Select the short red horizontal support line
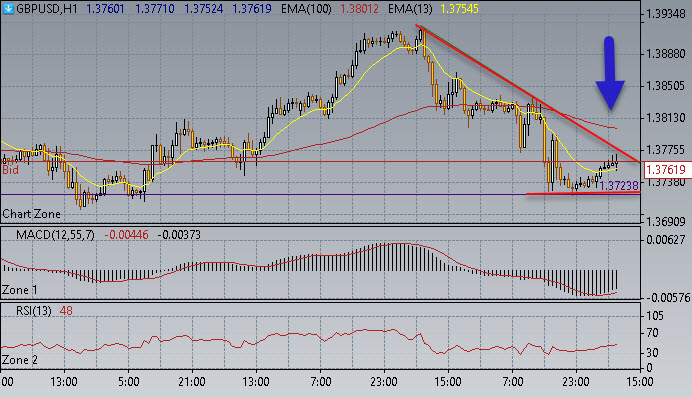 tap(583, 193)
